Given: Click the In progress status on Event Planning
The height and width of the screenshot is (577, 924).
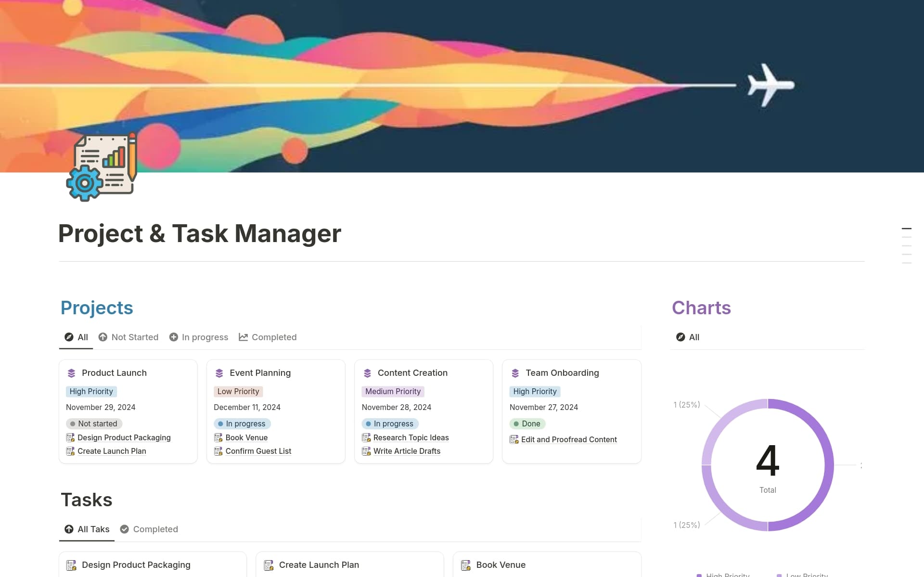Looking at the screenshot, I should pyautogui.click(x=242, y=423).
